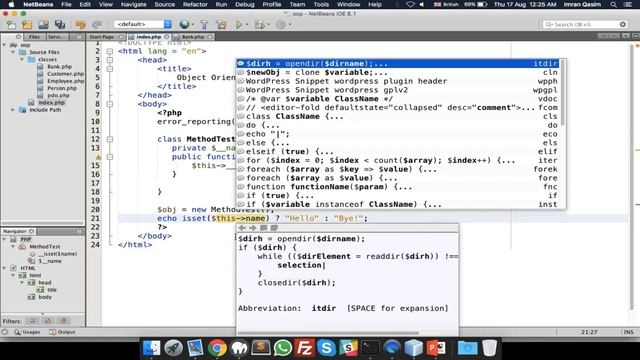Open the default configuration dropdown
The width and height of the screenshot is (640, 360).
(x=143, y=24)
